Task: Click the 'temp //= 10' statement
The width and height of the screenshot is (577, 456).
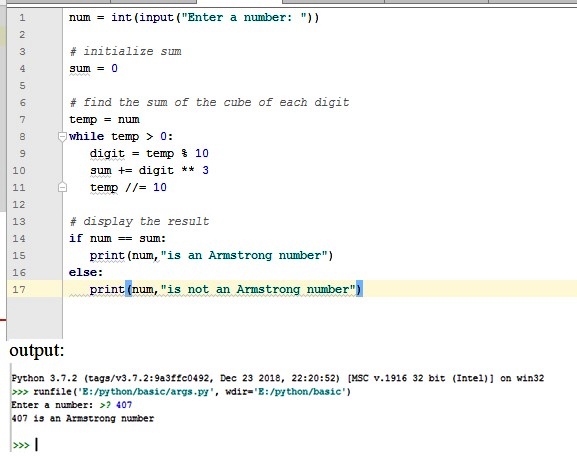Action: coord(128,187)
